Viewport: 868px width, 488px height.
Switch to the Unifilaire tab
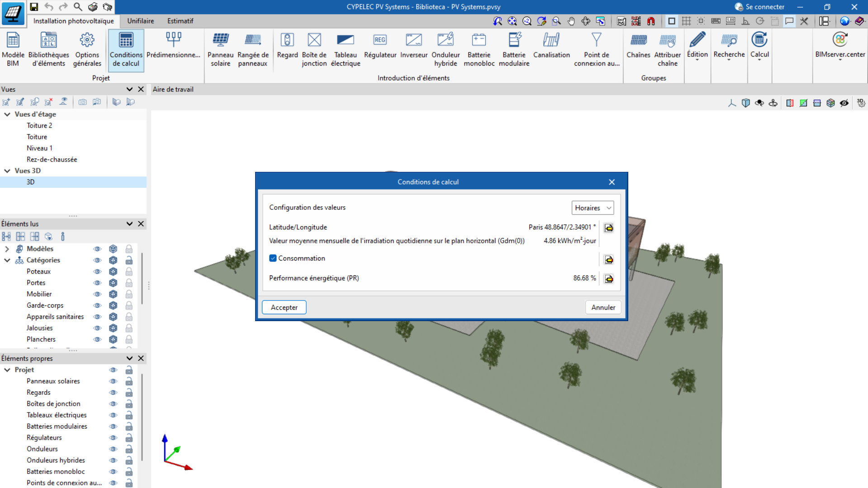(x=140, y=21)
